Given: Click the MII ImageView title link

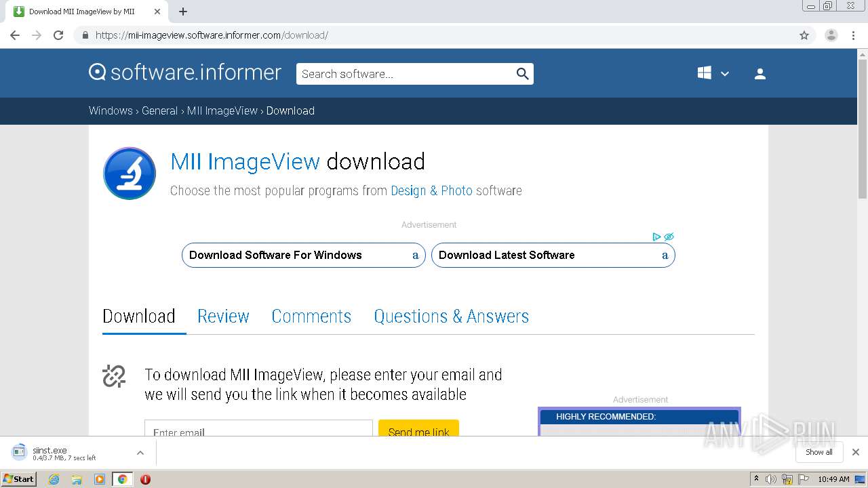Looking at the screenshot, I should (245, 161).
